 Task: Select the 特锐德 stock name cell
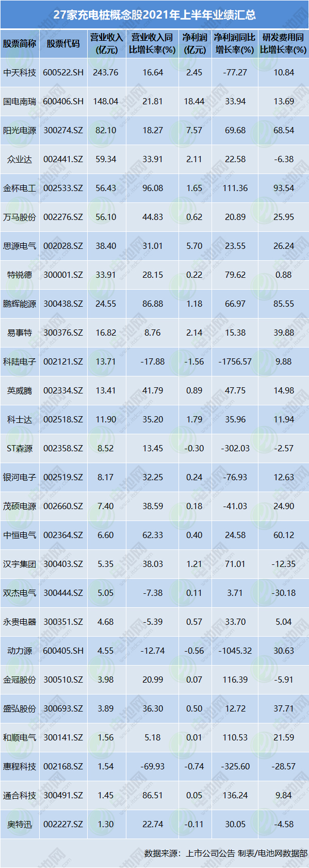pyautogui.click(x=20, y=275)
